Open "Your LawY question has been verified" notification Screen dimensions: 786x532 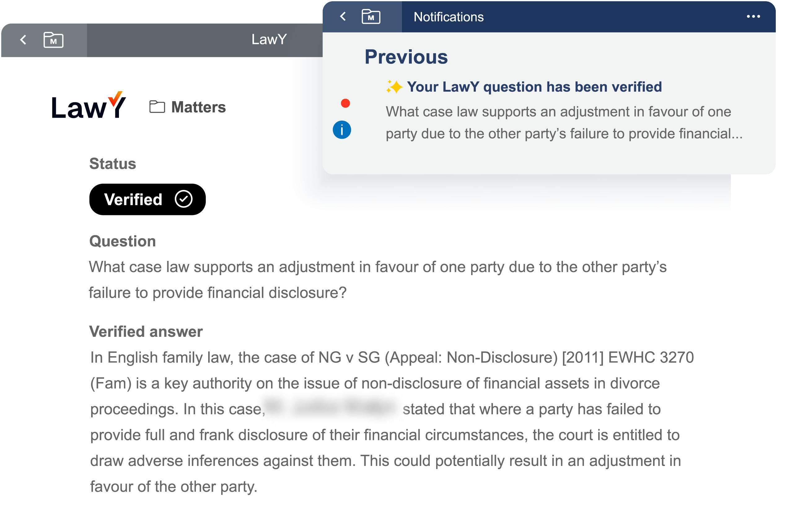point(534,87)
